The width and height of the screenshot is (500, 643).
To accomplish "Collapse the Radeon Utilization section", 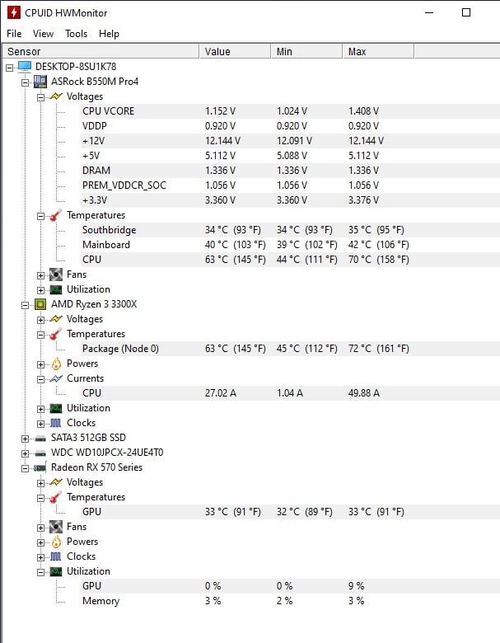I will pos(41,572).
